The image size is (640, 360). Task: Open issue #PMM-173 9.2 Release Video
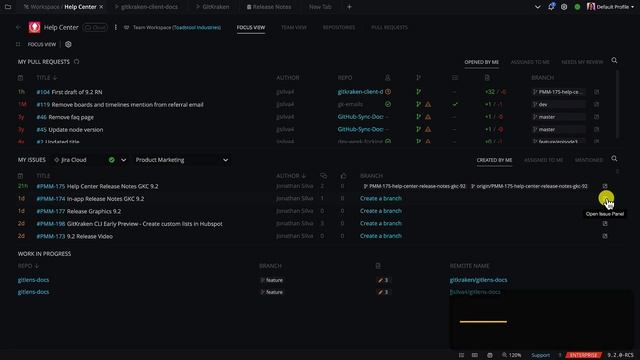[x=75, y=236]
